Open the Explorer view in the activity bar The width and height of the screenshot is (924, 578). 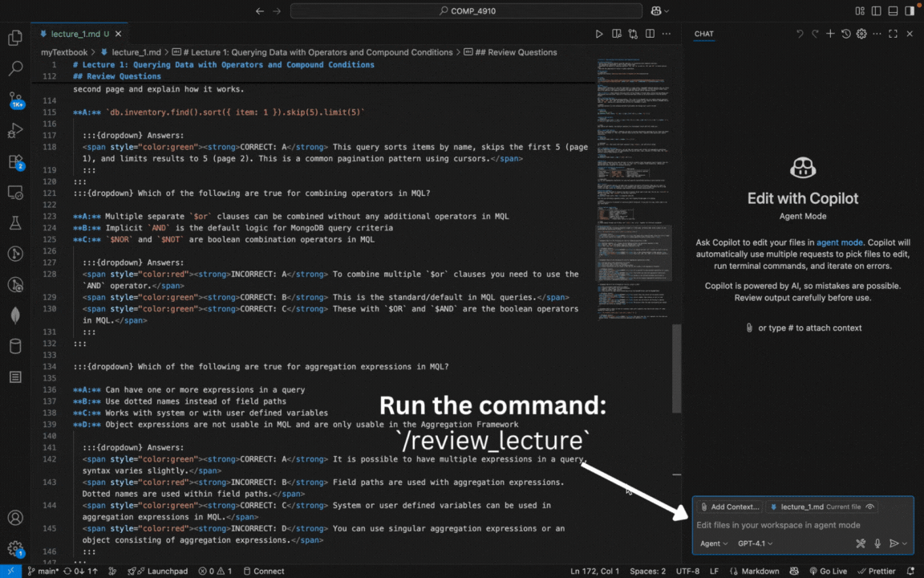(15, 38)
